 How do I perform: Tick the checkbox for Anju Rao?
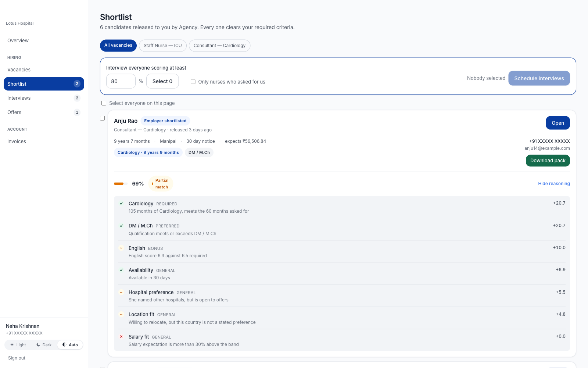point(103,118)
